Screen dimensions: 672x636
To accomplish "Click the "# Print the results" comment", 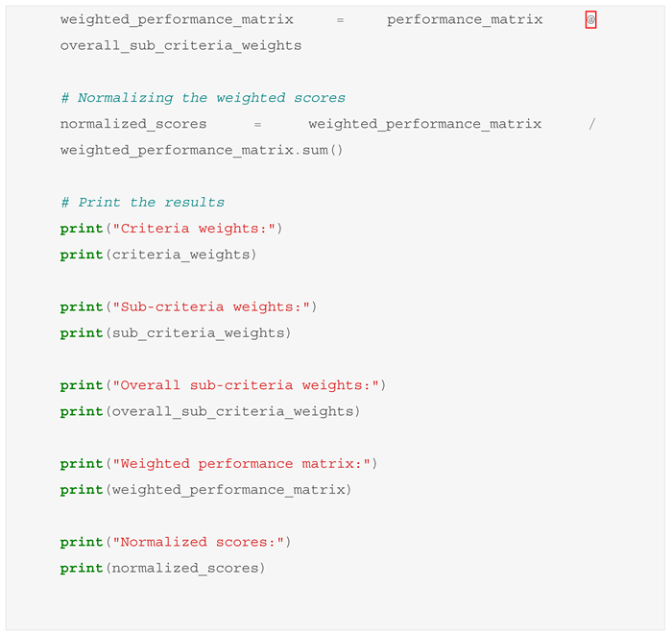I will click(142, 203).
